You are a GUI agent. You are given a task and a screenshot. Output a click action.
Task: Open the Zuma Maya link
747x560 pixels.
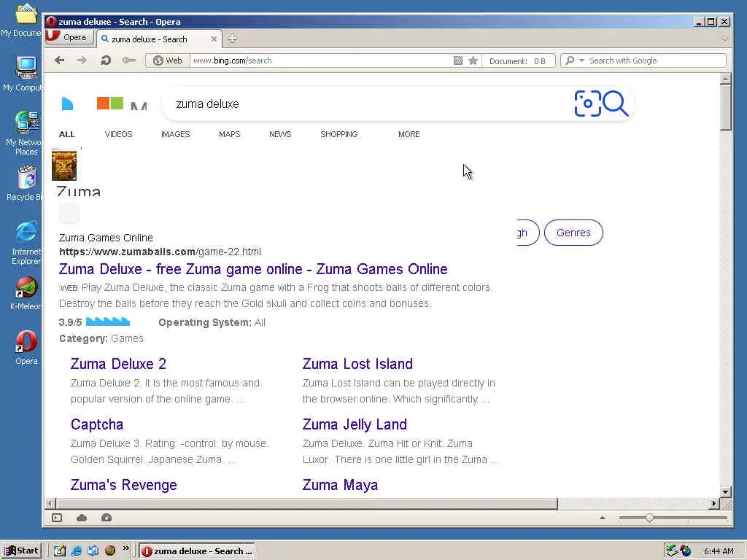(340, 485)
